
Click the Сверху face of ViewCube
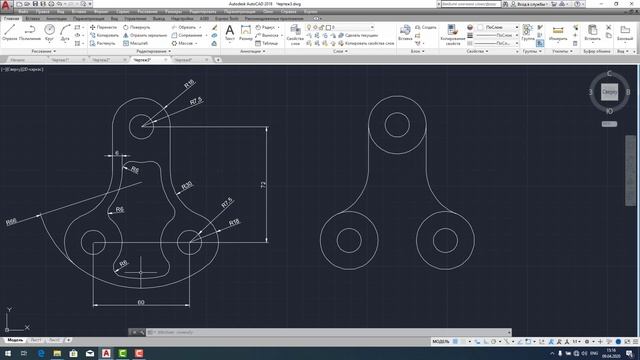point(609,92)
